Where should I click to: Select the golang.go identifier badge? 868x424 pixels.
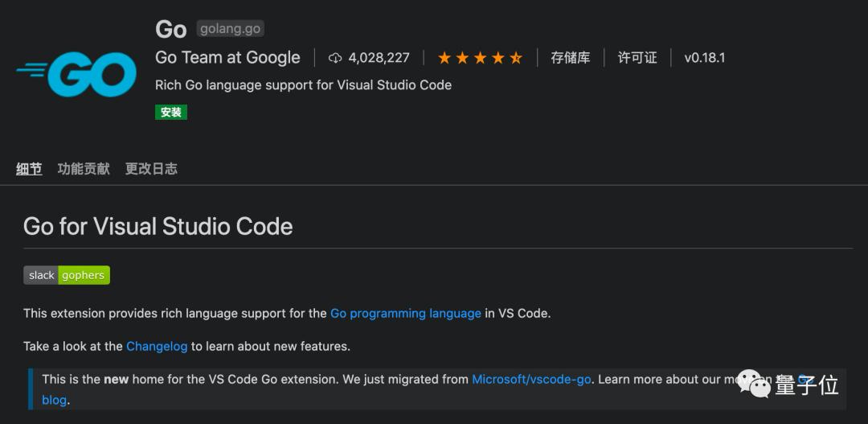click(x=230, y=29)
